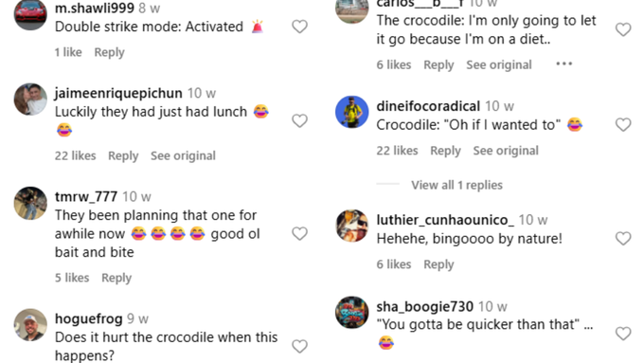Like the crocodile diet comment
The height and width of the screenshot is (363, 644).
(623, 29)
